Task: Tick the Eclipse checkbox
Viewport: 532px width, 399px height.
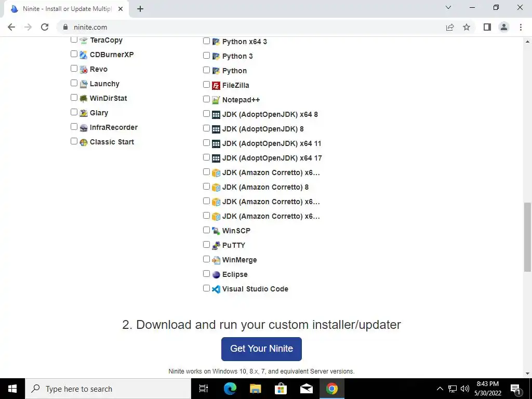Action: (206, 274)
